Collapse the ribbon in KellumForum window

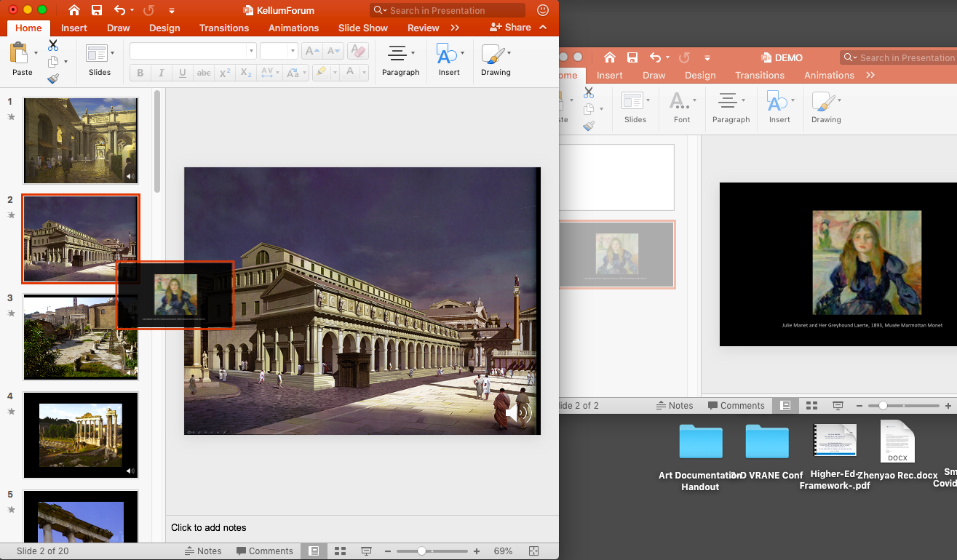(x=544, y=28)
